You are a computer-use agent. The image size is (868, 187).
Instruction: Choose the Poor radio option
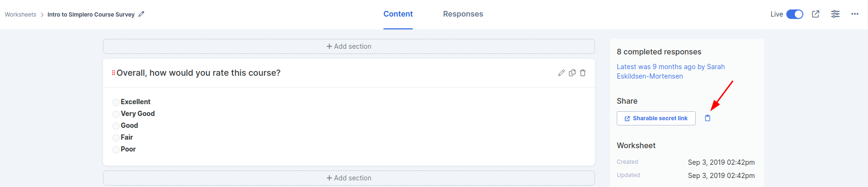click(116, 150)
